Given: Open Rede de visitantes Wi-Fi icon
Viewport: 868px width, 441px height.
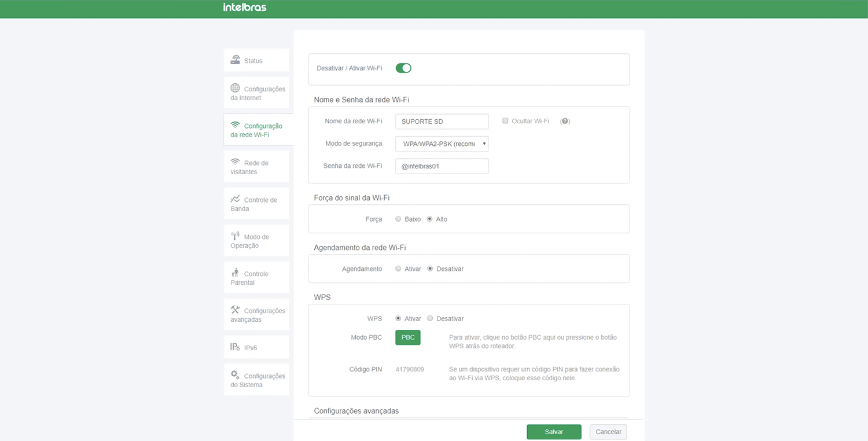Looking at the screenshot, I should (235, 162).
